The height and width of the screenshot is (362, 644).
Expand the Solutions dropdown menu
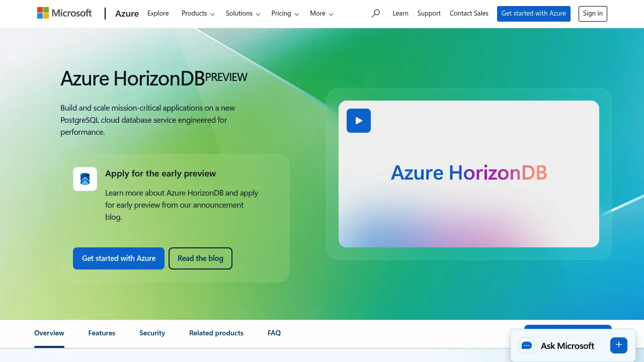(x=243, y=14)
